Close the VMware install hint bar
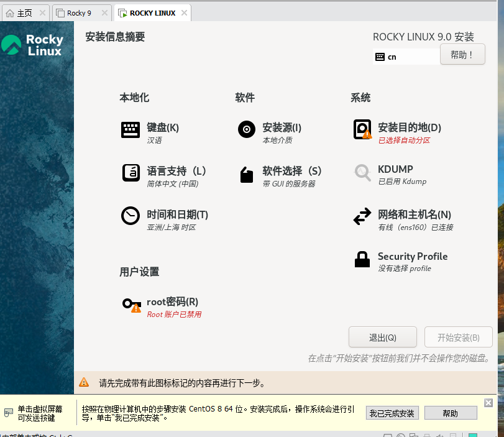The width and height of the screenshot is (504, 437). coord(488,403)
